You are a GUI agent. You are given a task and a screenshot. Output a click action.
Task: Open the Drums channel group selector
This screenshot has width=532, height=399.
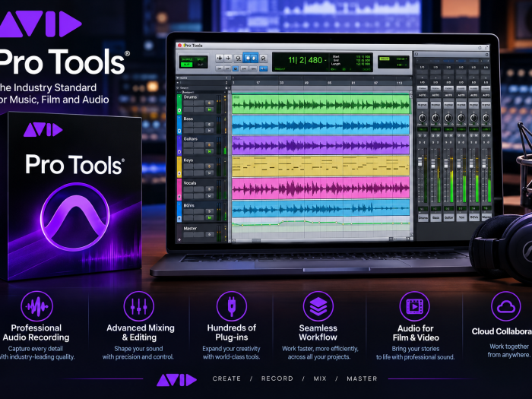[x=423, y=105]
